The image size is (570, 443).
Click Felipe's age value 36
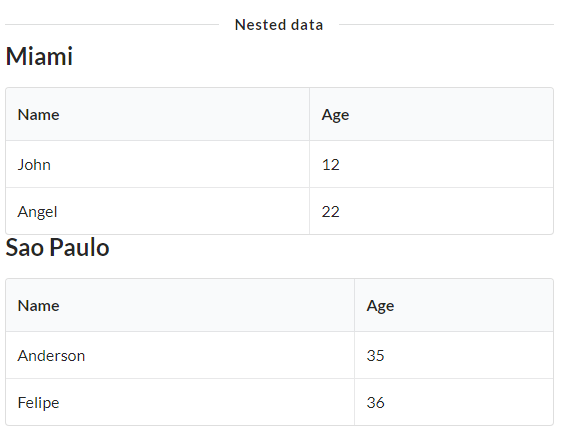tap(376, 402)
